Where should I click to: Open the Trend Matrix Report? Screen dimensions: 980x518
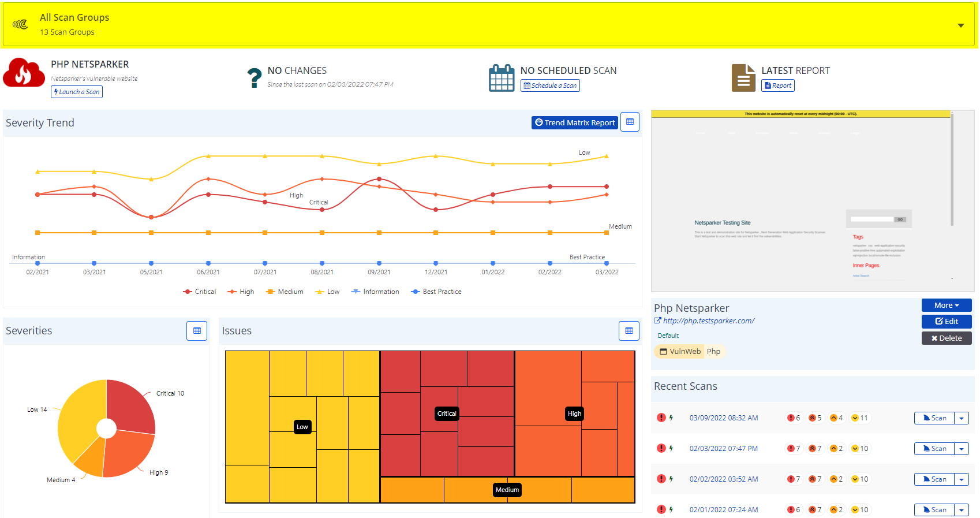coord(575,122)
